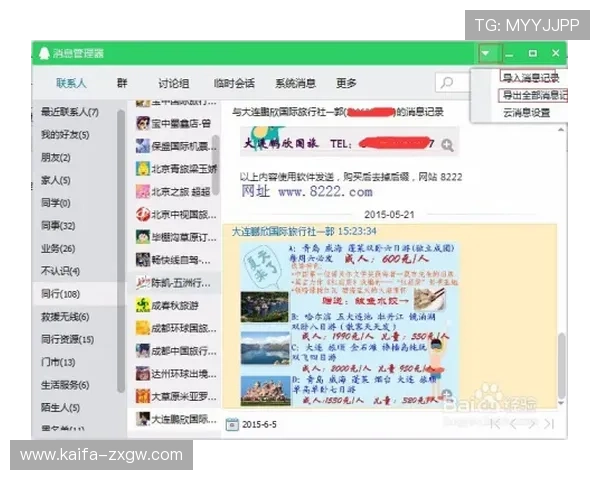Choose 导入消息记录 from the menu
Screen dimensions: 600x480
(x=531, y=78)
